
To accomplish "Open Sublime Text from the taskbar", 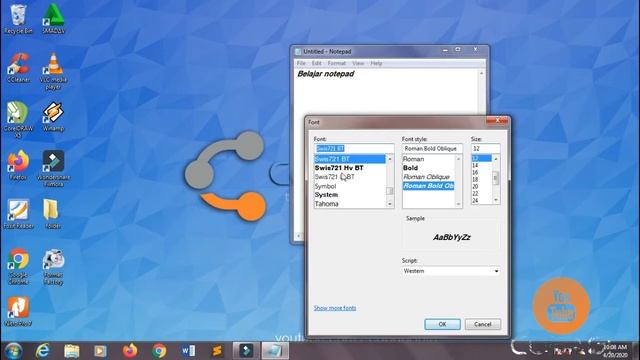I will point(217,351).
